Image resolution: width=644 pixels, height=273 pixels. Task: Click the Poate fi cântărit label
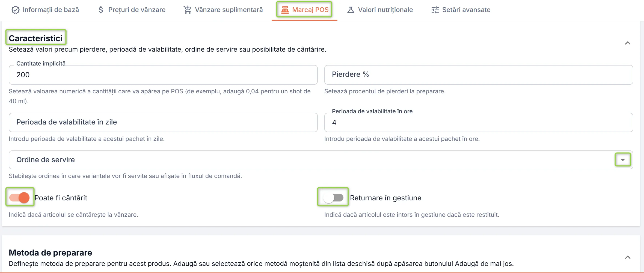(61, 198)
